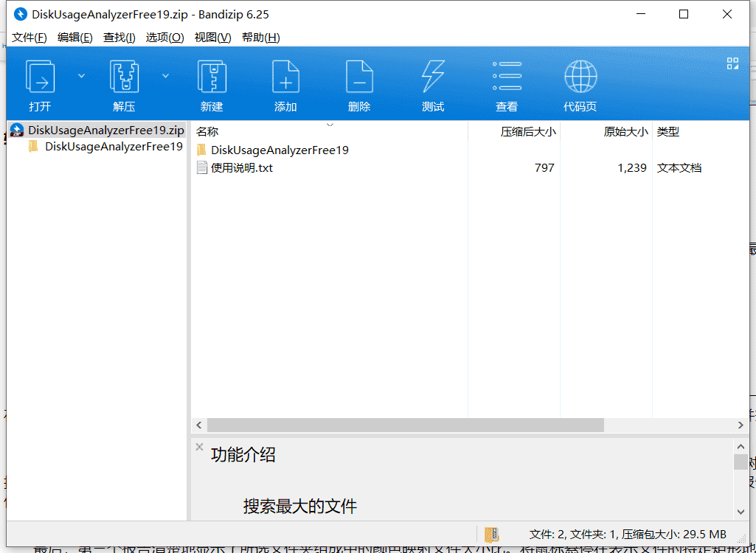Click the 功能介绍 heading in preview pane
The width and height of the screenshot is (756, 553).
click(243, 455)
